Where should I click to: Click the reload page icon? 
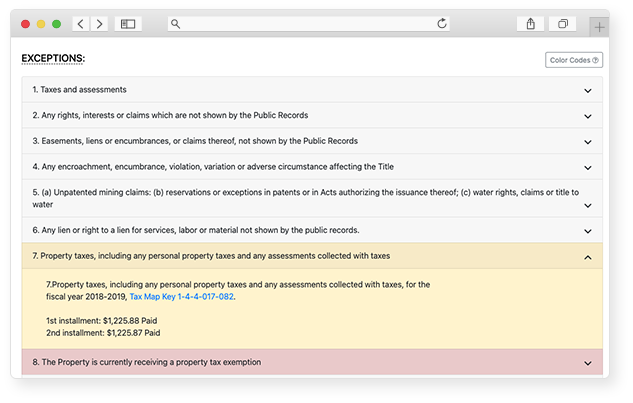pos(442,24)
